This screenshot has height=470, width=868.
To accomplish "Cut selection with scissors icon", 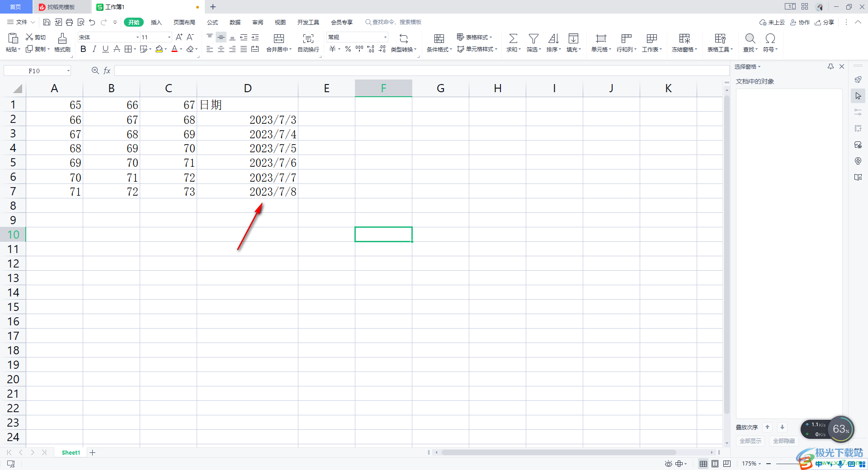I will point(29,37).
